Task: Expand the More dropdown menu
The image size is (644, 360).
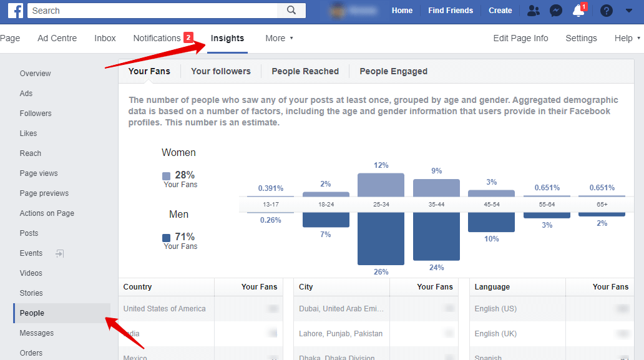Action: pyautogui.click(x=280, y=38)
